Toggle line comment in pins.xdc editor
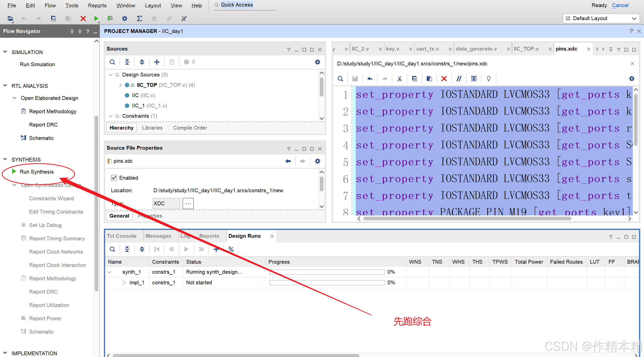Screen dimensions: 644x357 point(459,79)
